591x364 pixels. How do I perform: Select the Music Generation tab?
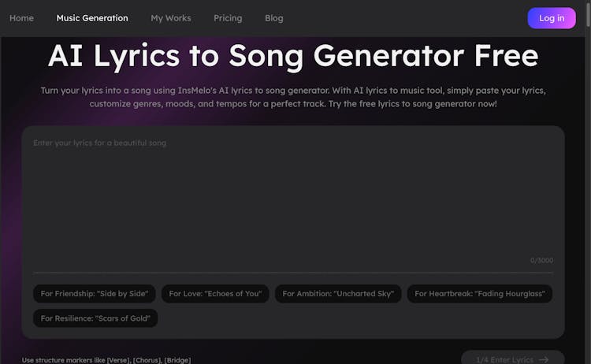tap(92, 18)
